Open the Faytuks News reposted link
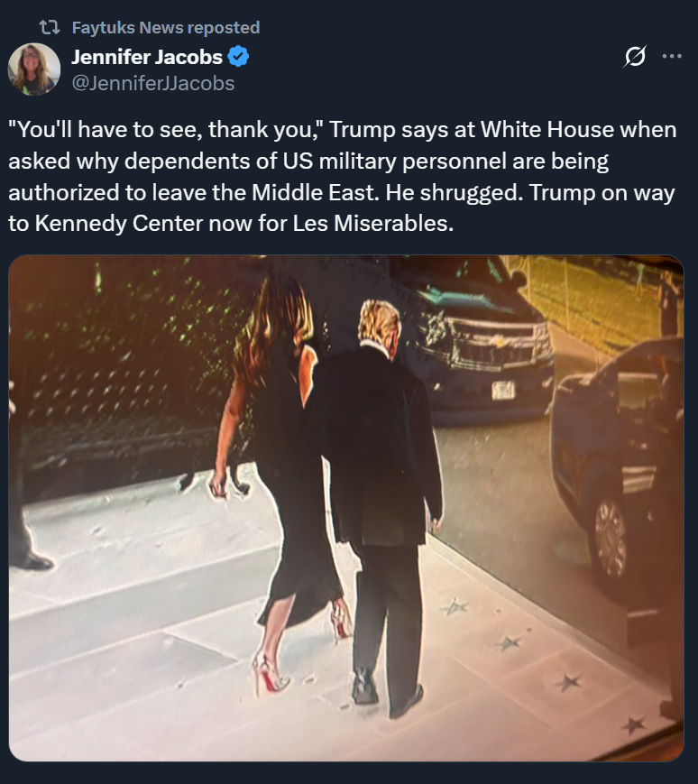This screenshot has height=784, width=698. coord(165,27)
